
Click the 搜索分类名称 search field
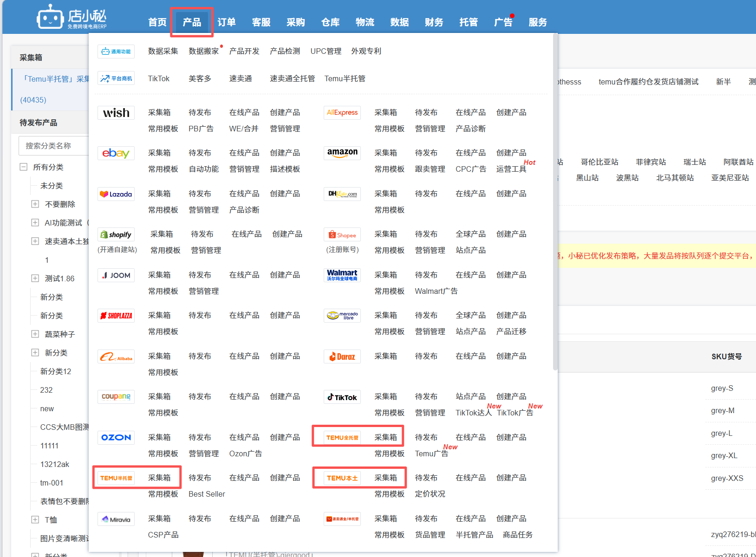54,146
